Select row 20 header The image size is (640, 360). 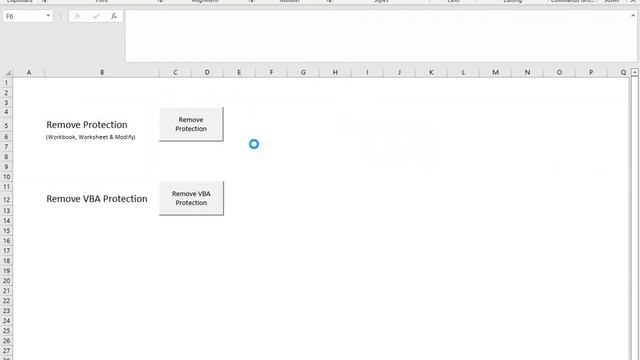pos(6,281)
